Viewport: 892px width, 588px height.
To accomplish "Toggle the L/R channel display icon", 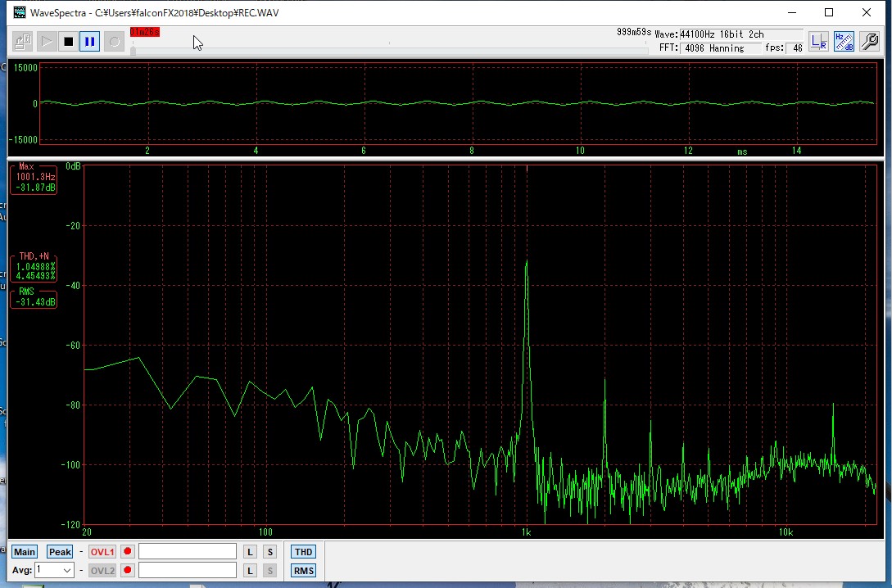I will 818,42.
